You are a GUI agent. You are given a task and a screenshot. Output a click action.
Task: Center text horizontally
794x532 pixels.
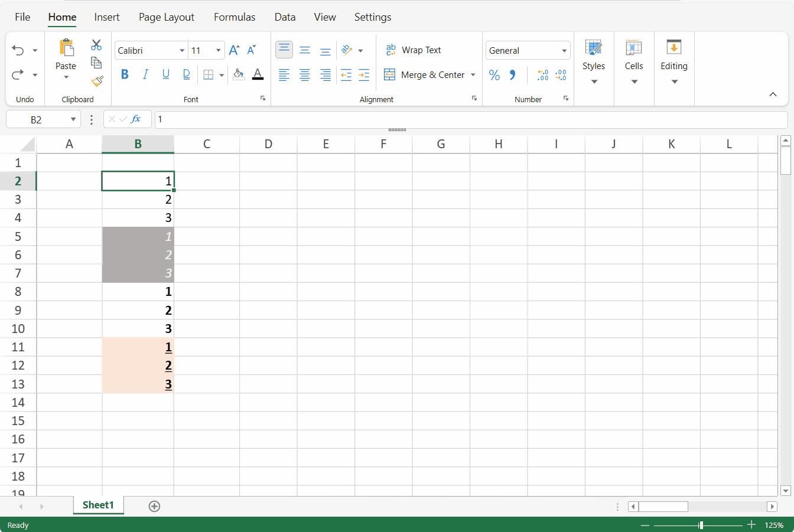point(305,75)
